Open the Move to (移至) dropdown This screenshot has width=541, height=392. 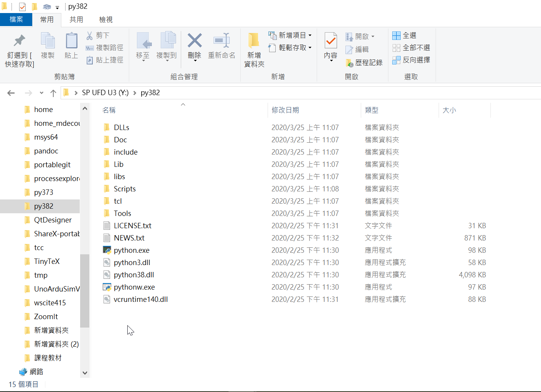coord(143,61)
